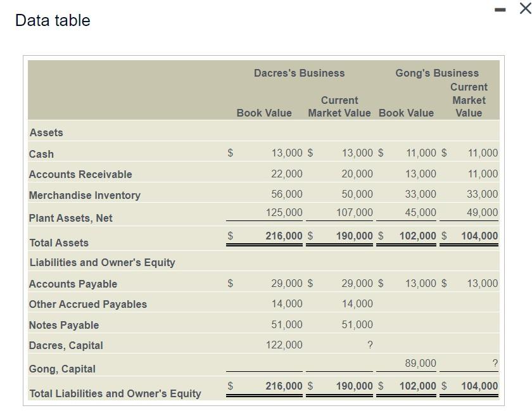This screenshot has width=532, height=420.
Task: Click the Notes Payable value 51,000
Action: 286,324
